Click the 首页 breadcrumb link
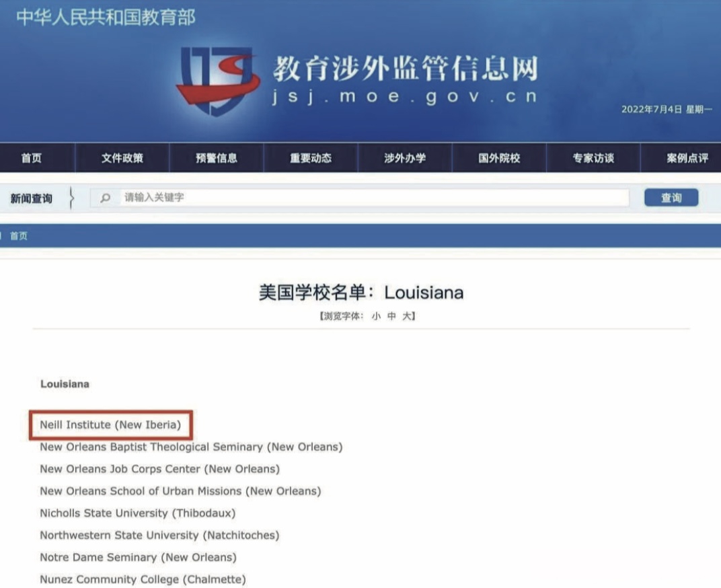Screen dimensions: 721x588 (19, 235)
